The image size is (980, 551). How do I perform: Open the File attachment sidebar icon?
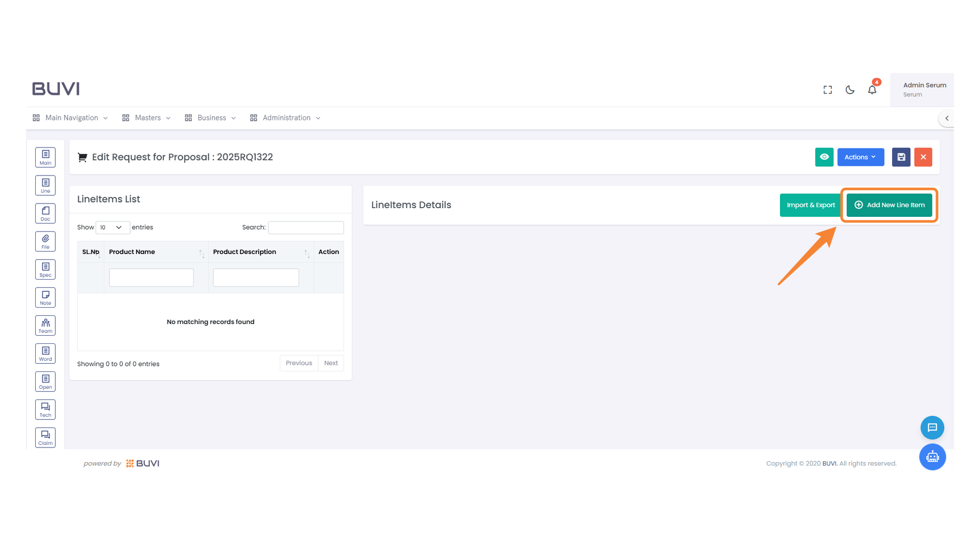tap(45, 241)
